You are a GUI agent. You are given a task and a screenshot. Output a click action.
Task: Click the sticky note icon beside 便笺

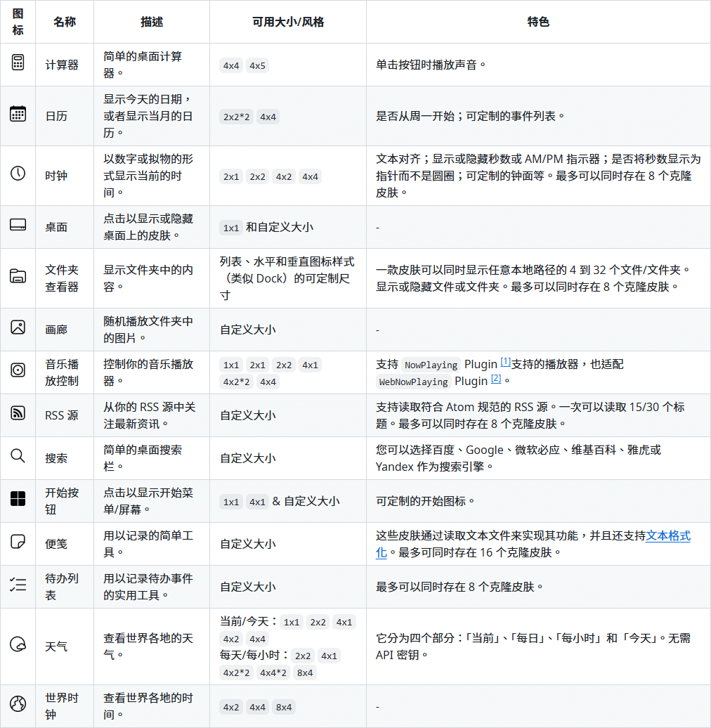[x=18, y=542]
